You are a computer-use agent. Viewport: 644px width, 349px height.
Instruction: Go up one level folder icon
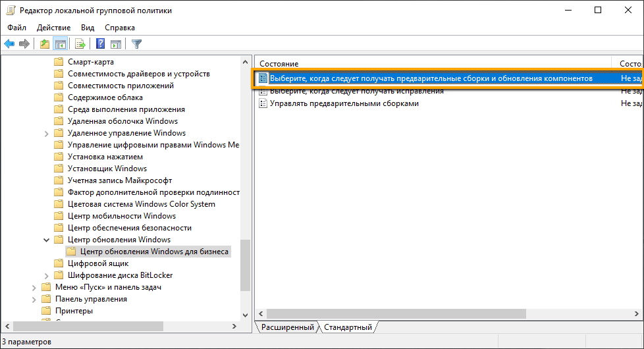coord(44,44)
